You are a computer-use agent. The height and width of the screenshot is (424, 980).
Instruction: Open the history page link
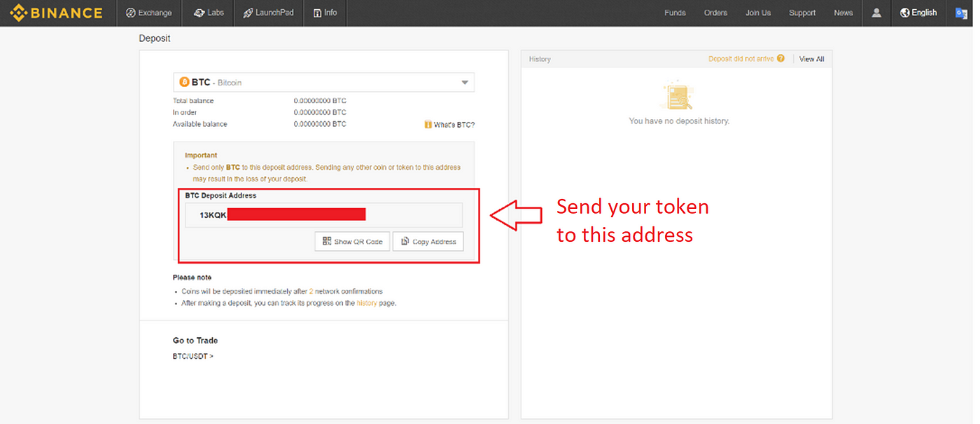click(366, 303)
